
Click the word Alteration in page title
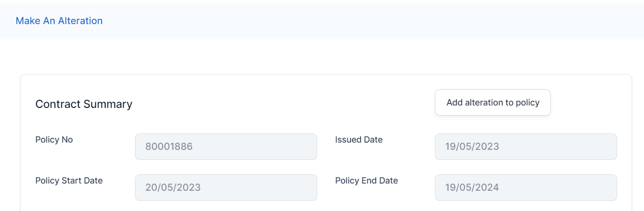80,21
